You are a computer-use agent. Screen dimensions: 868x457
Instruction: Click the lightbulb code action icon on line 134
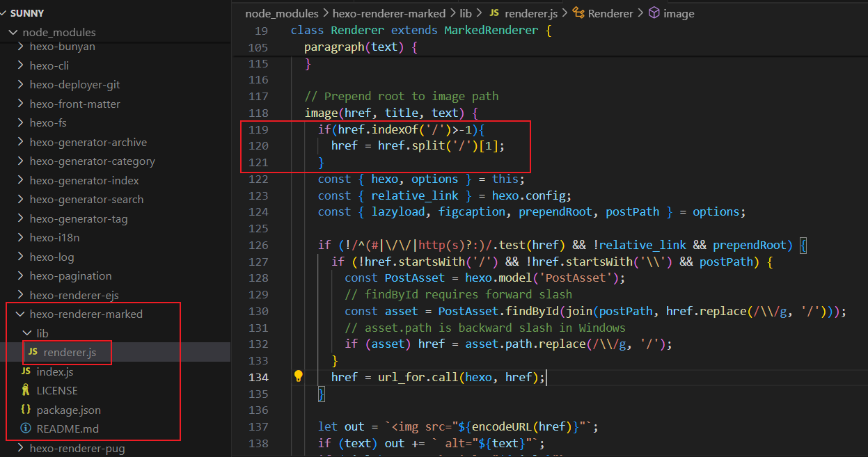(x=299, y=376)
